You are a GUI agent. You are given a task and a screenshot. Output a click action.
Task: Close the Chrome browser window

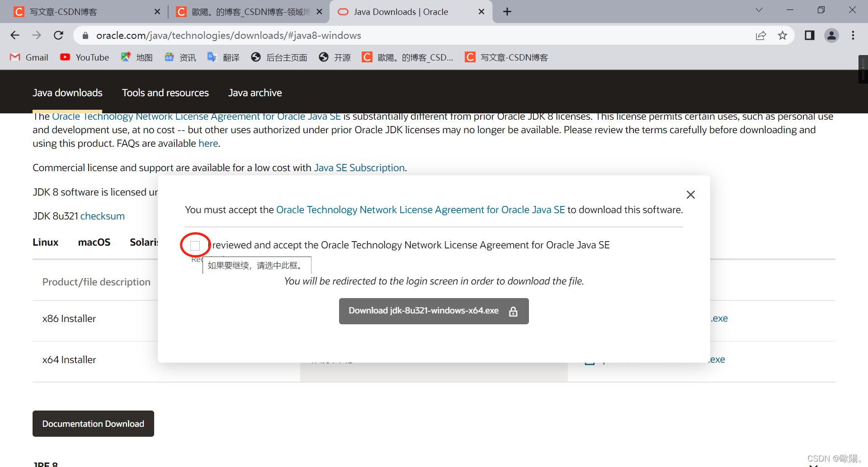pos(852,10)
